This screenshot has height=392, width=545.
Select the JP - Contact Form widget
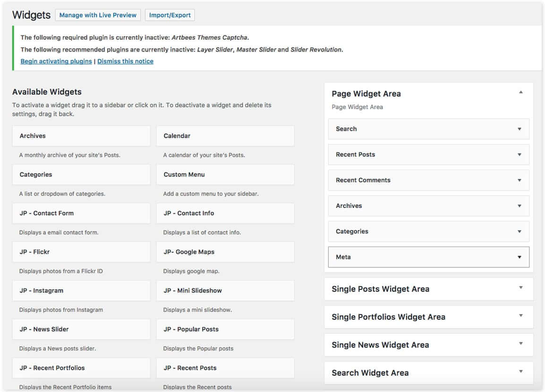point(81,213)
